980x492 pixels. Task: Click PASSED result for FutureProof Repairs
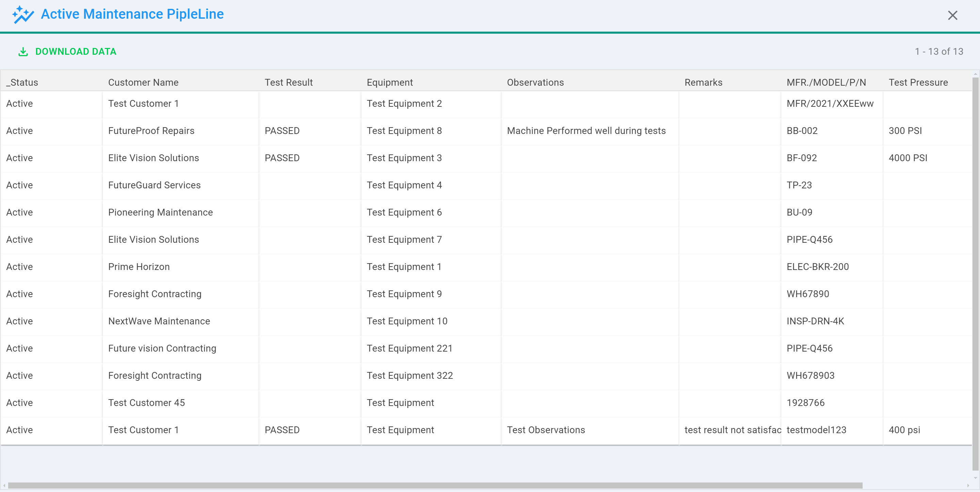pos(310,131)
